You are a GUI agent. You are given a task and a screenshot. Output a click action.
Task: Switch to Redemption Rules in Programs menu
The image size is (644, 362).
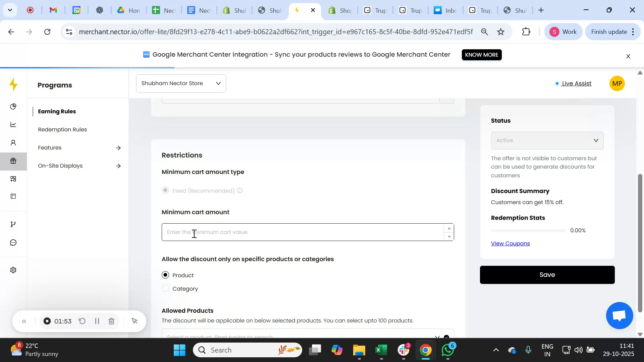coord(62,129)
